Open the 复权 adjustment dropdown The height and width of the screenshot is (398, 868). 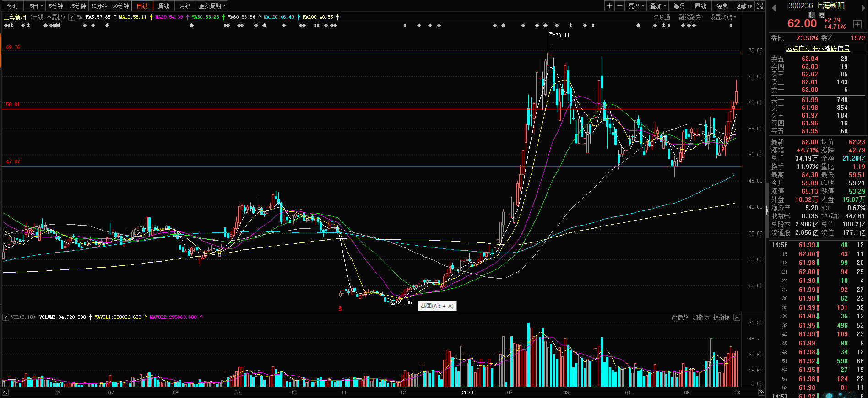click(x=636, y=6)
